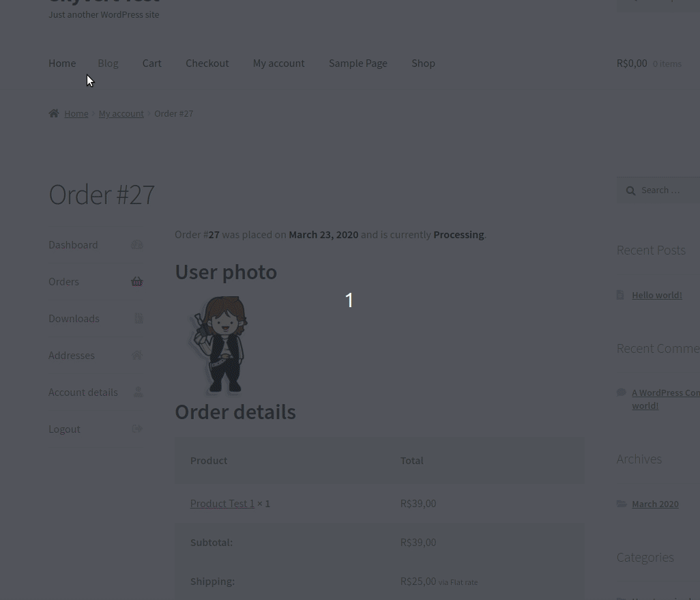Click the document icon beside Hello world!
Image resolution: width=700 pixels, height=600 pixels.
620,295
